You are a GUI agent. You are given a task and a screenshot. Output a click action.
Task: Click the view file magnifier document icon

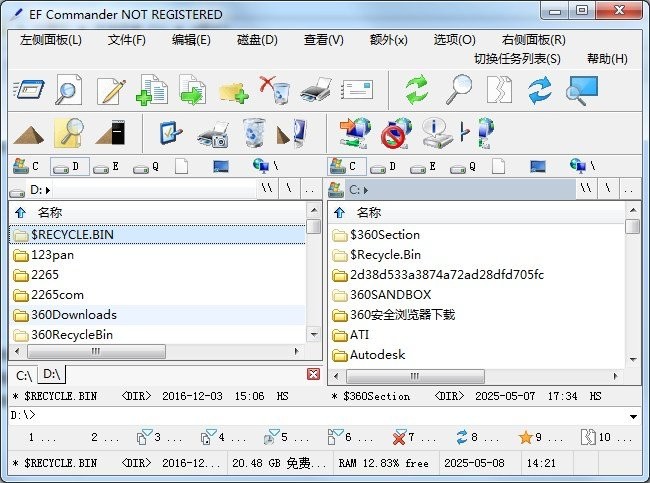pos(69,90)
